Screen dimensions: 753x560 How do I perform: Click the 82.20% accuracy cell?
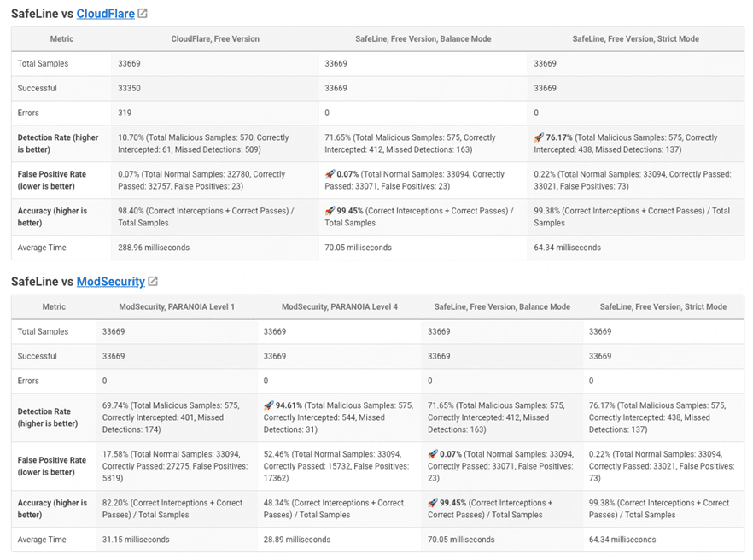coord(176,509)
